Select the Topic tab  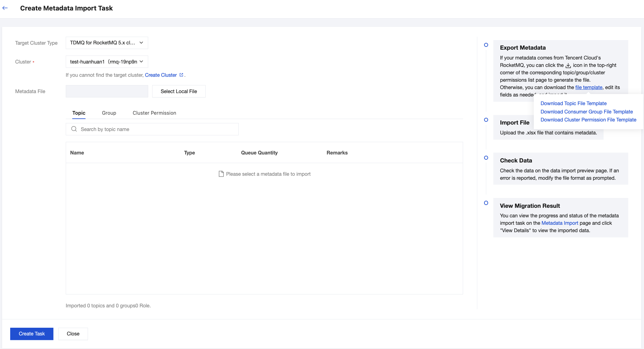click(x=79, y=113)
